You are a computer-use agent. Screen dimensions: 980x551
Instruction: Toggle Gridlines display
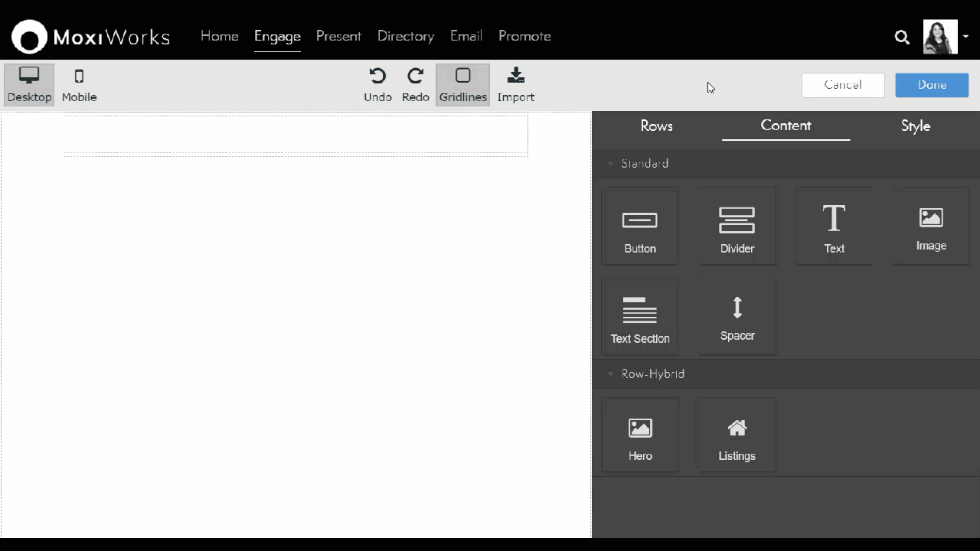tap(462, 84)
